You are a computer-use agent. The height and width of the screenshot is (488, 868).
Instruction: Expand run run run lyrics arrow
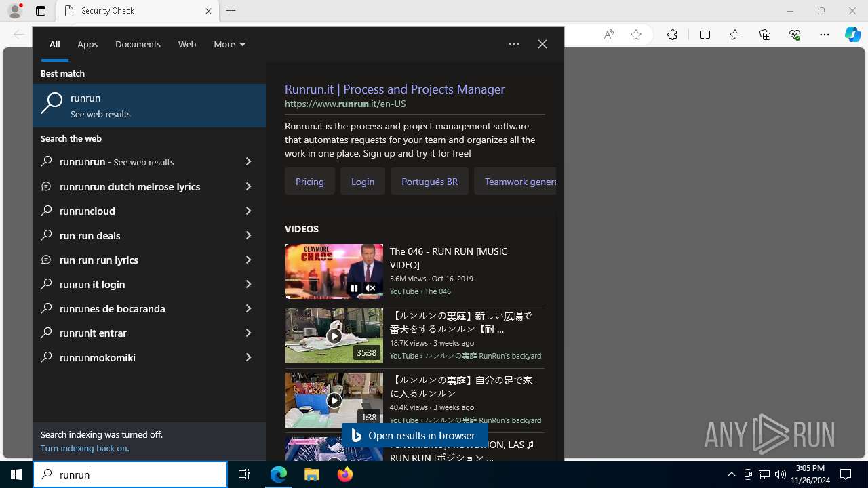(248, 260)
